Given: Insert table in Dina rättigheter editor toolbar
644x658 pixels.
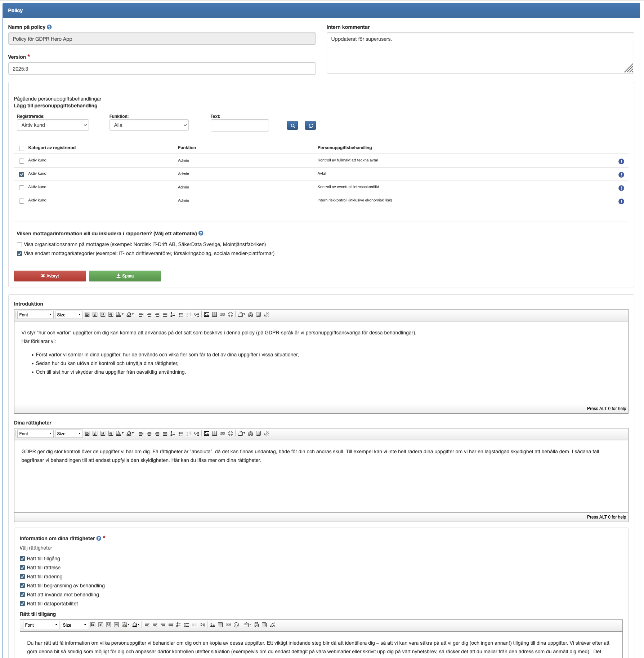Looking at the screenshot, I should pyautogui.click(x=215, y=434).
